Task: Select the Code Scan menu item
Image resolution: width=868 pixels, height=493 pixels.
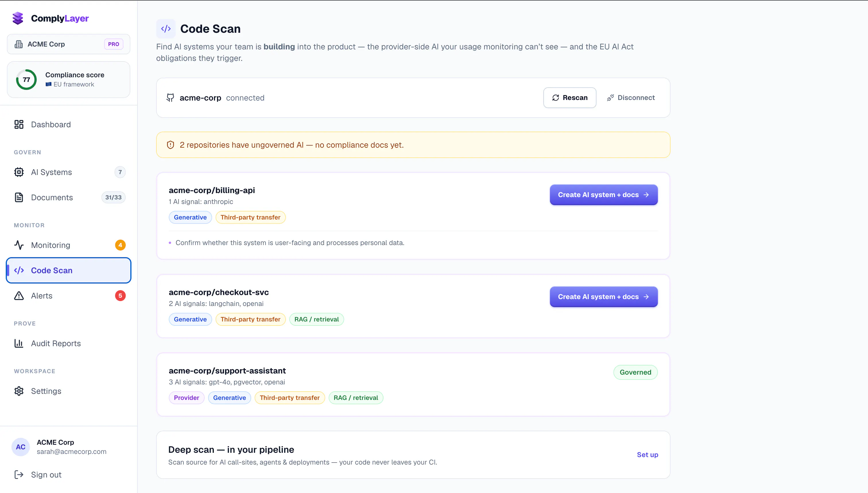Action: 69,270
